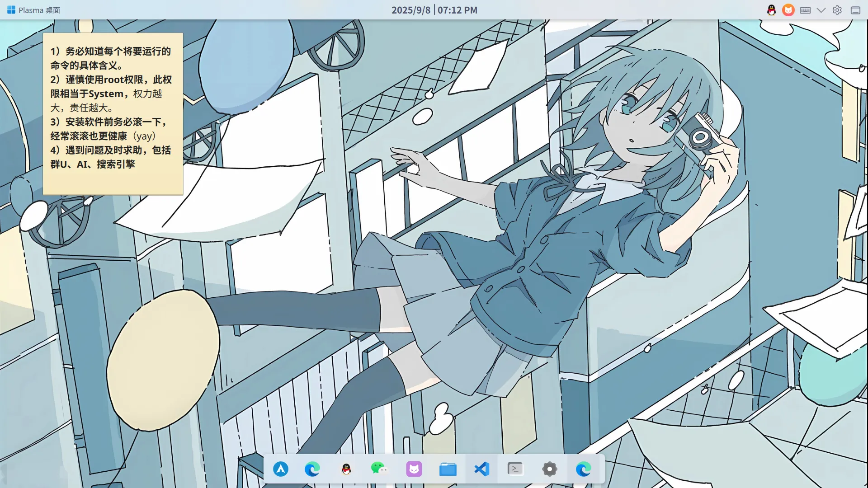The height and width of the screenshot is (488, 868).
Task: Open the gear settings icon in top panel
Action: (x=837, y=10)
